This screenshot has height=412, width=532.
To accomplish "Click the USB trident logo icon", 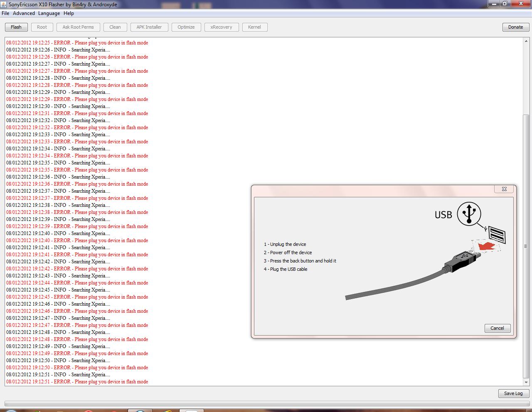I will [469, 214].
